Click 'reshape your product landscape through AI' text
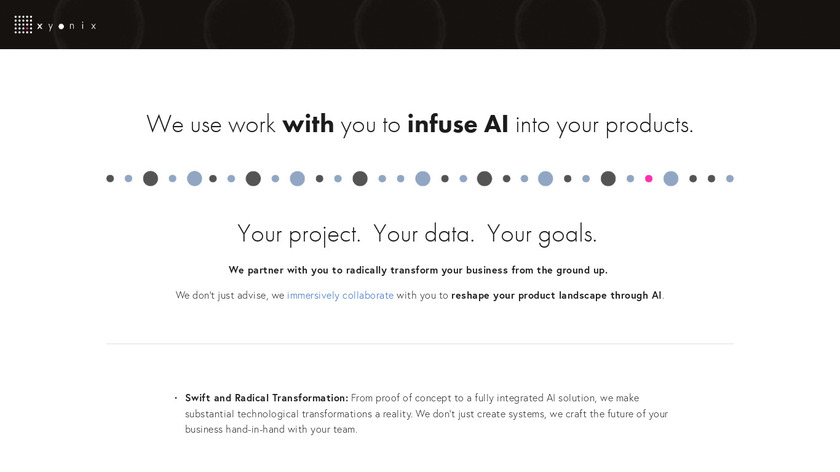Screen dimensions: 840x472 tap(556, 295)
